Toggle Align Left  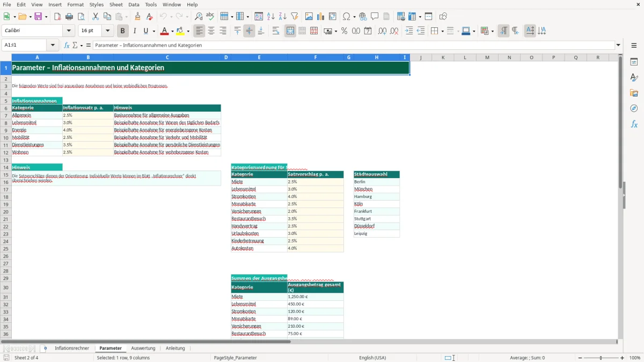click(199, 31)
